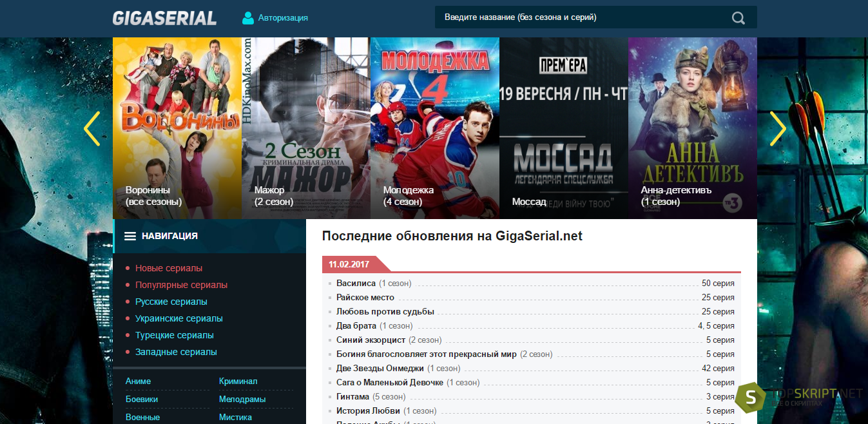Select Русские сериалы in navigation

[x=171, y=302]
